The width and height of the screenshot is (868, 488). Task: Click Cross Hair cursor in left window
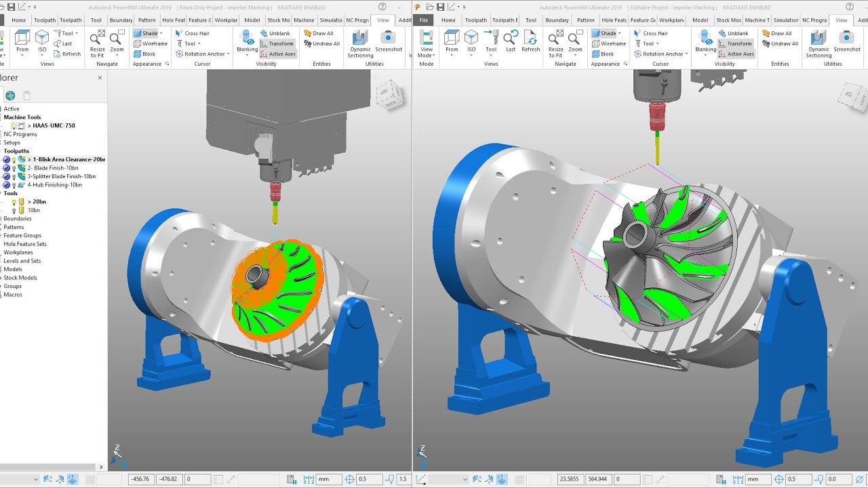pos(192,33)
